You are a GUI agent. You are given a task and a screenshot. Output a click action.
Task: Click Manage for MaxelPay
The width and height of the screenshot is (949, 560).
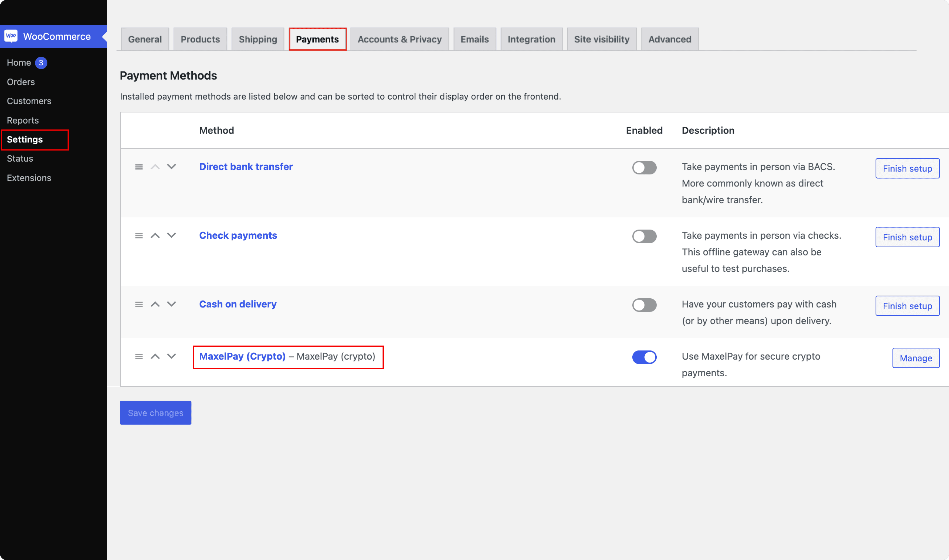click(916, 358)
